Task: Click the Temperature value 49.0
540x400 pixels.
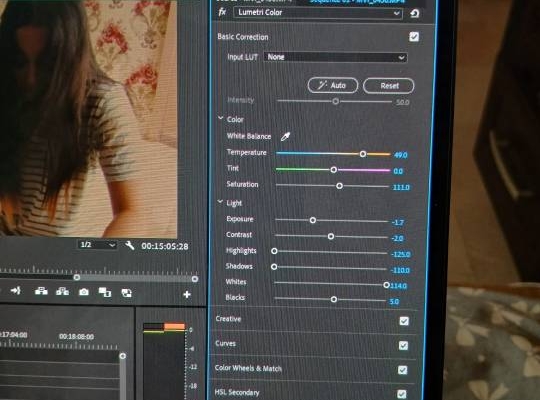Action: [401, 155]
